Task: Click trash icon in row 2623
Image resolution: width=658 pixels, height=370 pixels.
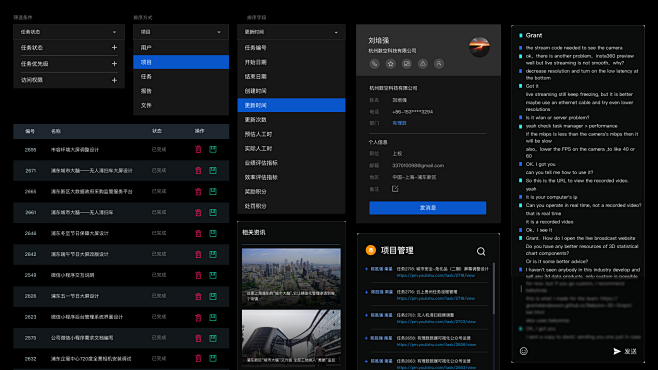Action: point(198,317)
